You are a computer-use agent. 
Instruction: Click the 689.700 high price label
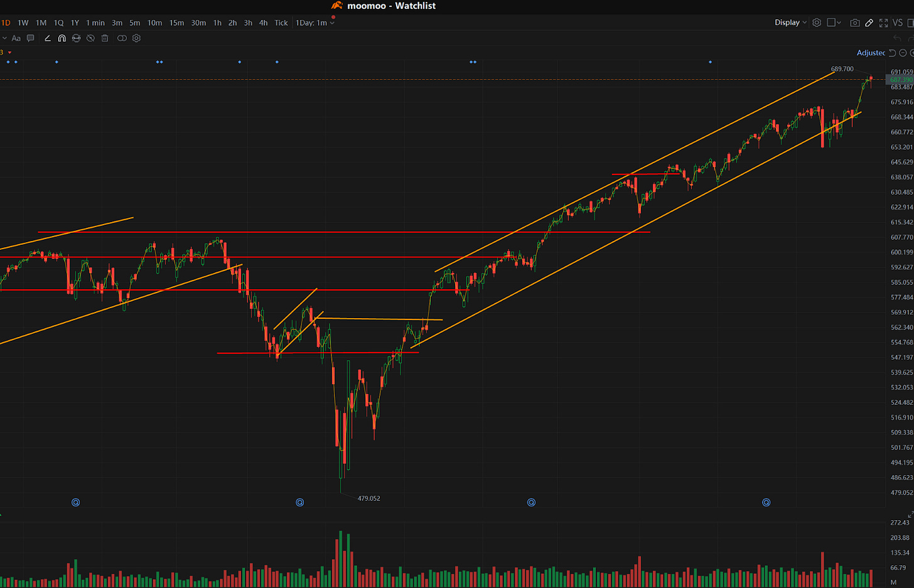842,69
